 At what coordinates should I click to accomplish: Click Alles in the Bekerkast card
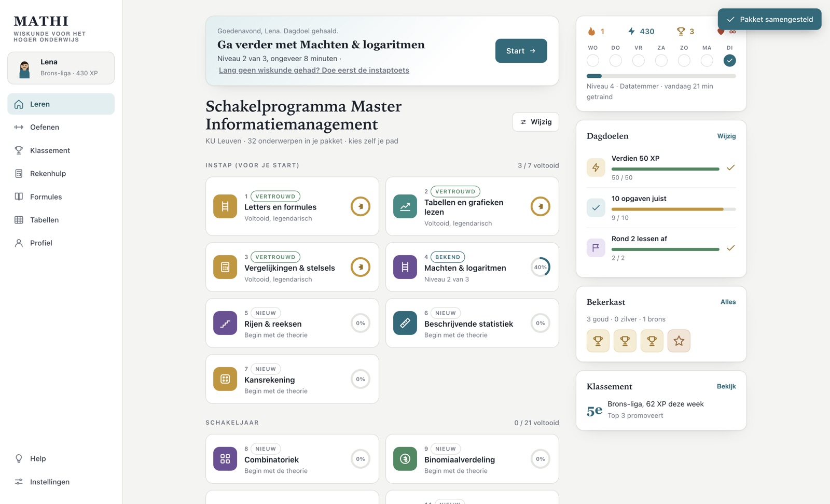pos(728,302)
